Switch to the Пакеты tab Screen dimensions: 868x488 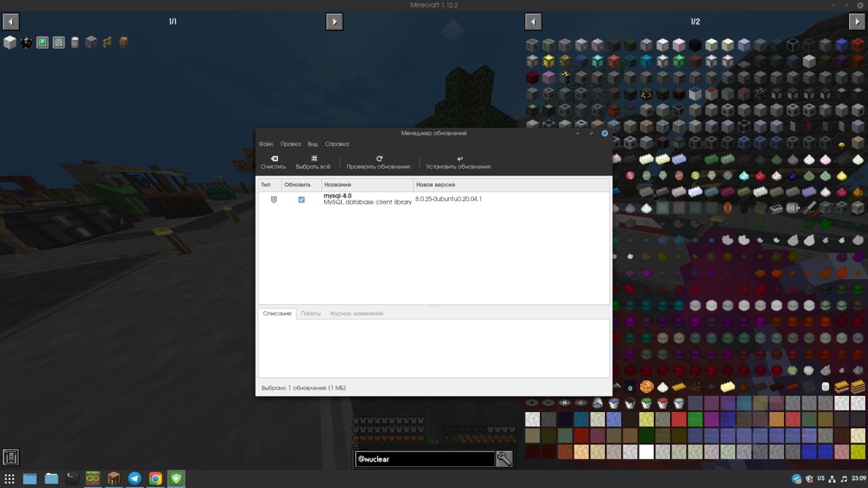click(311, 314)
